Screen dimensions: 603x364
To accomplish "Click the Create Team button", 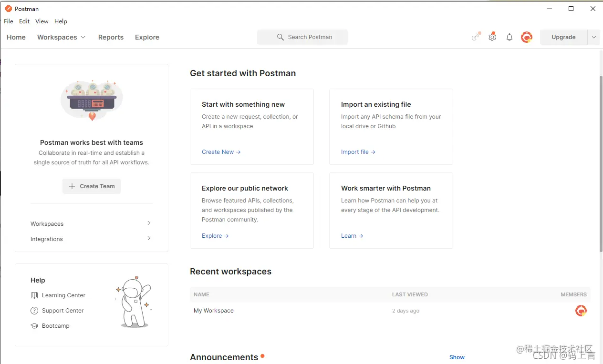I will tap(92, 186).
